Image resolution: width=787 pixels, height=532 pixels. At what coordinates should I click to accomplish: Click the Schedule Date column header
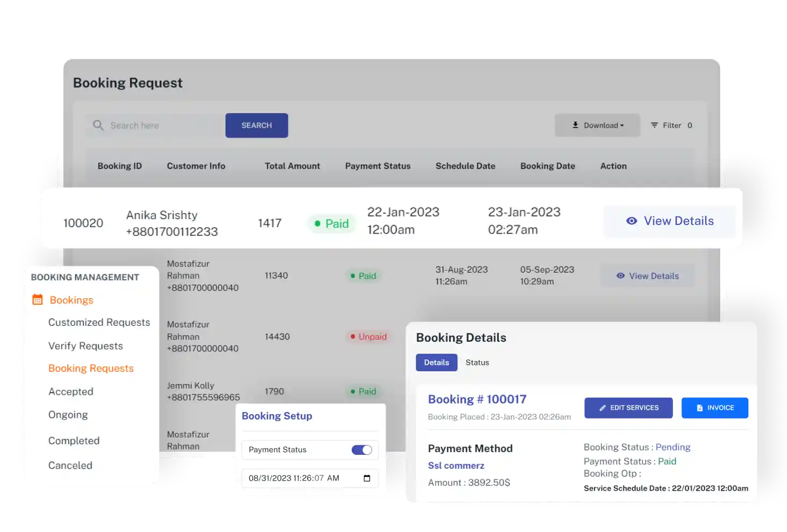tap(465, 166)
